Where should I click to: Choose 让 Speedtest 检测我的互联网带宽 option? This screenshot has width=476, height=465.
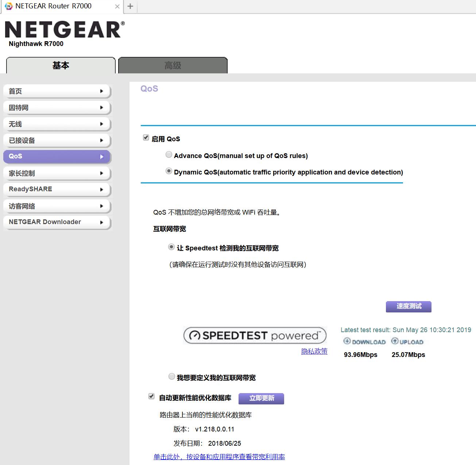coord(171,247)
